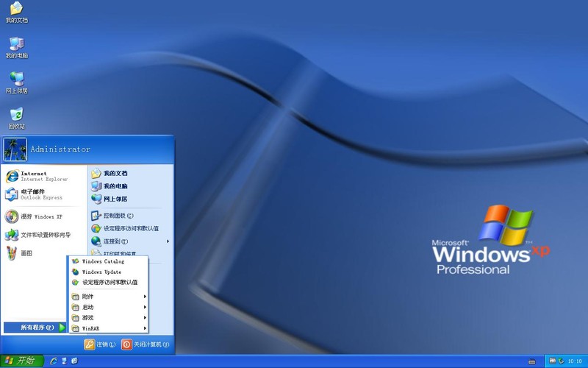
Task: Click the 注销(L) log off button
Action: (100, 344)
